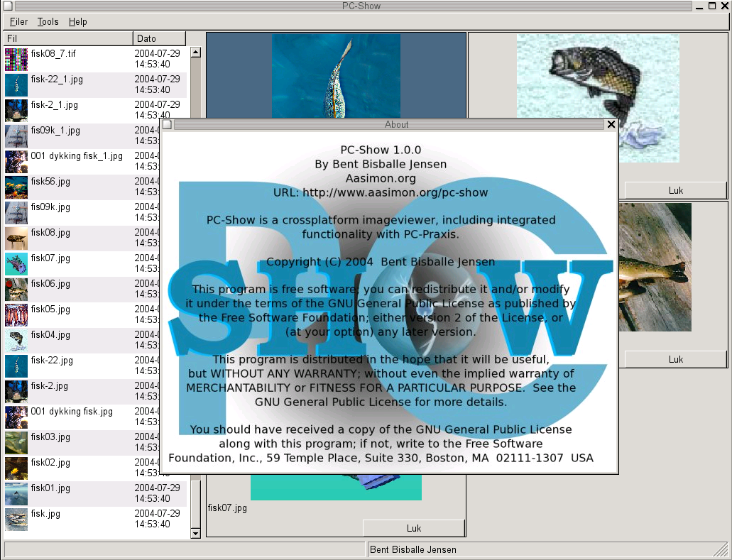Screen dimensions: 732x560
Task: Select the fisk07.jpg file thumbnail
Action: tap(16, 264)
